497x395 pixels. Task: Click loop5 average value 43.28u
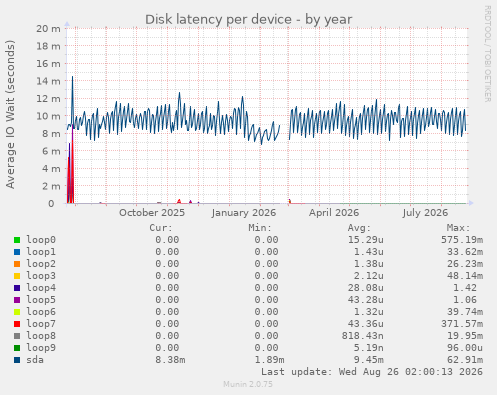click(x=366, y=300)
